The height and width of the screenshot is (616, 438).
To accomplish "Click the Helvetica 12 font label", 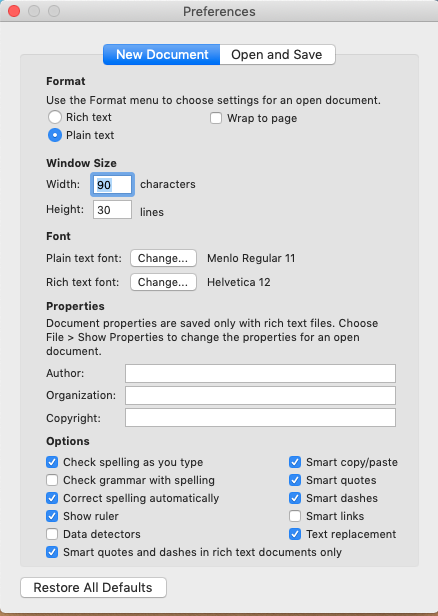I will pyautogui.click(x=239, y=282).
